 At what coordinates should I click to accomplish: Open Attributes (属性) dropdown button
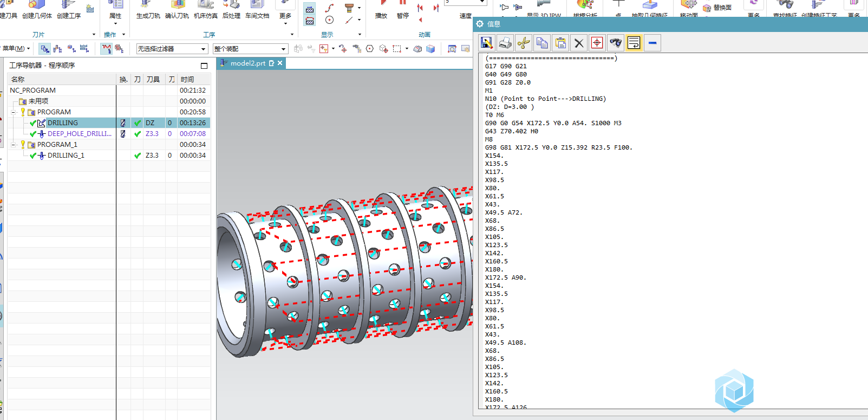pos(115,13)
